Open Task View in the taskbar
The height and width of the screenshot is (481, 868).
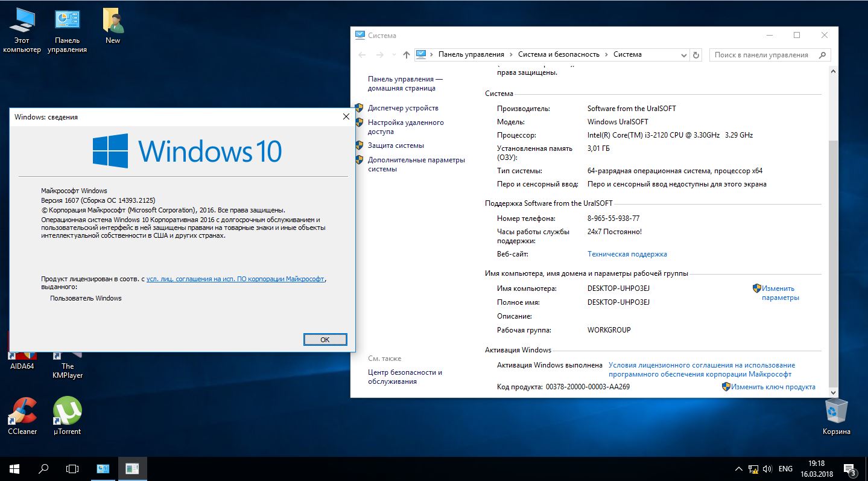(x=72, y=468)
